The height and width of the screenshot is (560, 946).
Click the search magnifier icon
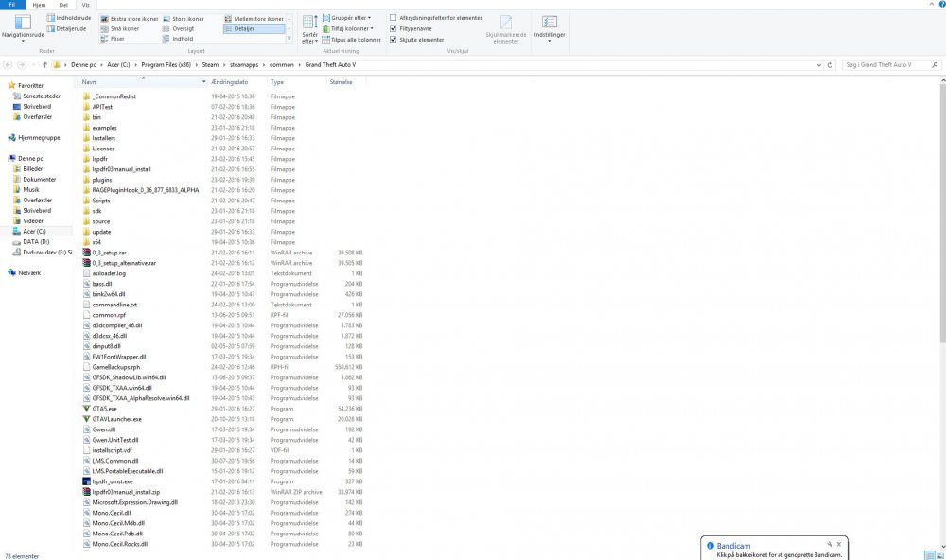(x=936, y=64)
